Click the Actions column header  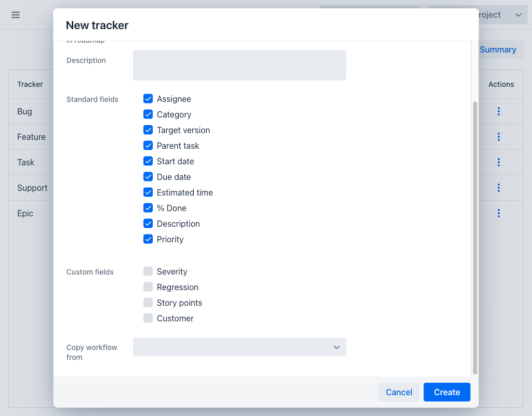(x=501, y=84)
